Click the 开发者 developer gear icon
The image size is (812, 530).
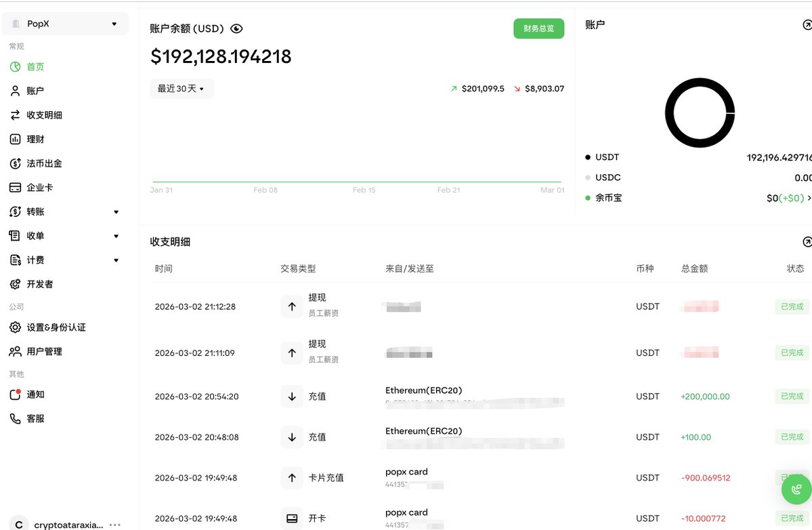point(15,284)
